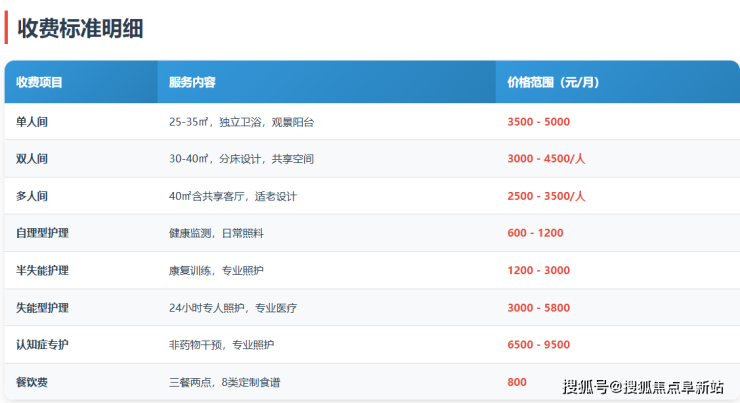
Task: Click the 餐饮费 row label
Action: (32, 382)
